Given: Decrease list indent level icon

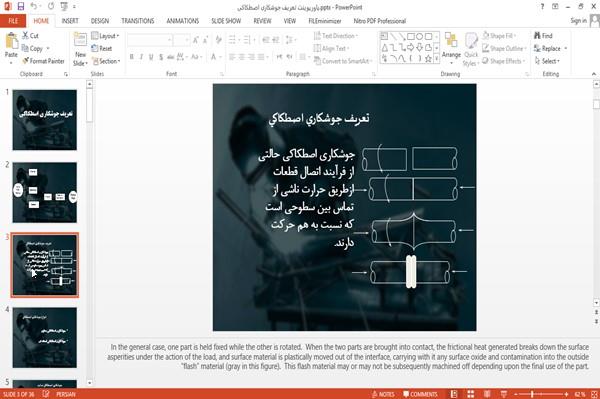Looking at the screenshot, I should tap(266, 40).
